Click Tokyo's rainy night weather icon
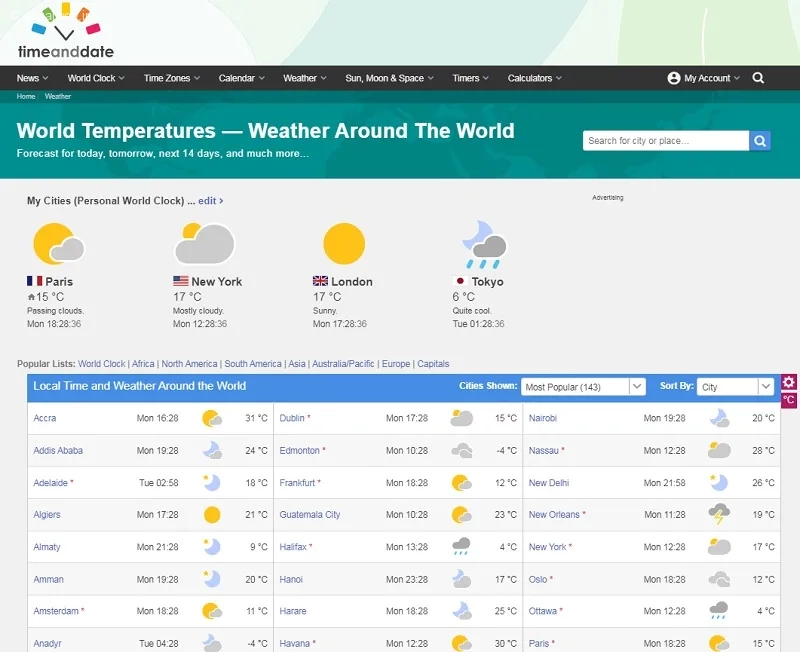Screen dimensions: 800x652 click(484, 245)
